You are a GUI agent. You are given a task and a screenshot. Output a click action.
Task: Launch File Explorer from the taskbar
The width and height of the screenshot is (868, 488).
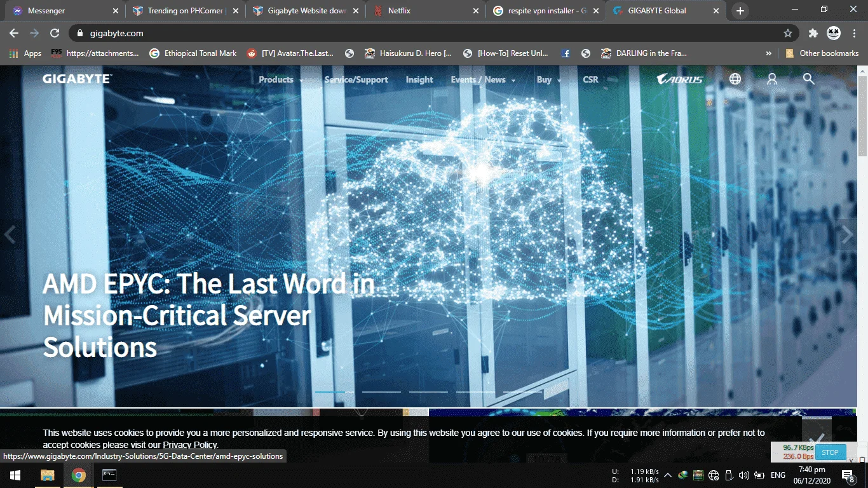click(x=48, y=475)
